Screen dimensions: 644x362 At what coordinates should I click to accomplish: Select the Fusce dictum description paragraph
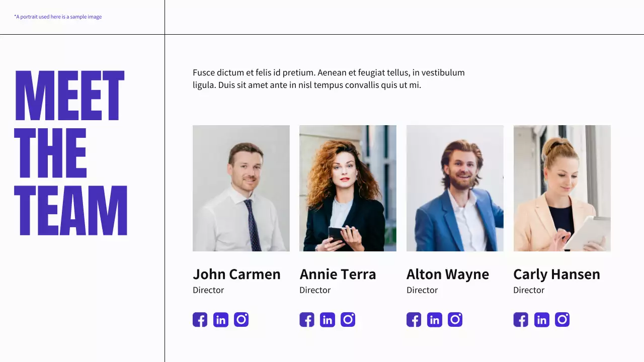[329, 79]
